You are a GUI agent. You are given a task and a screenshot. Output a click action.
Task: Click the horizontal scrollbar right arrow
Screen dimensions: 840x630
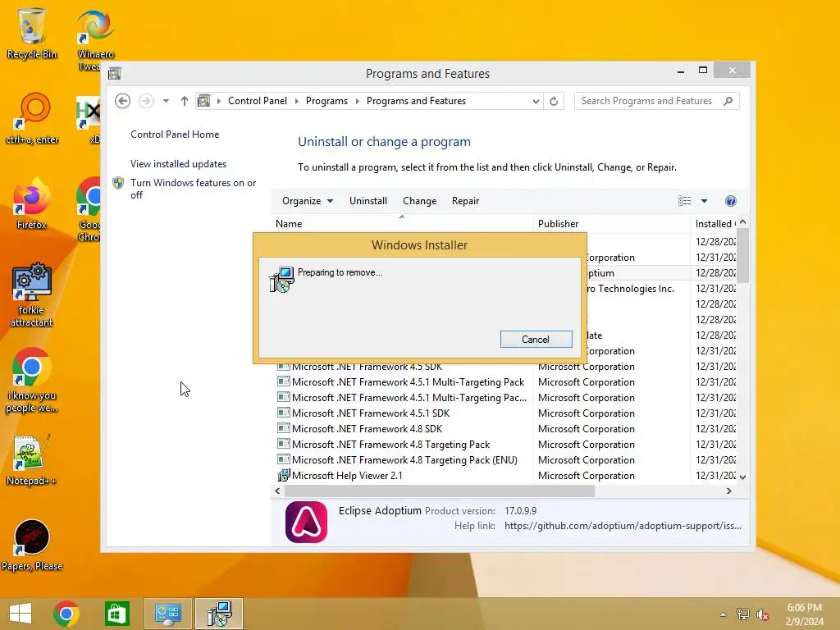click(728, 491)
